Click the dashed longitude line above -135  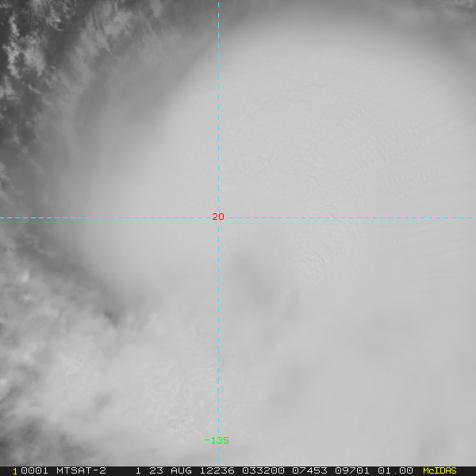tap(218, 328)
